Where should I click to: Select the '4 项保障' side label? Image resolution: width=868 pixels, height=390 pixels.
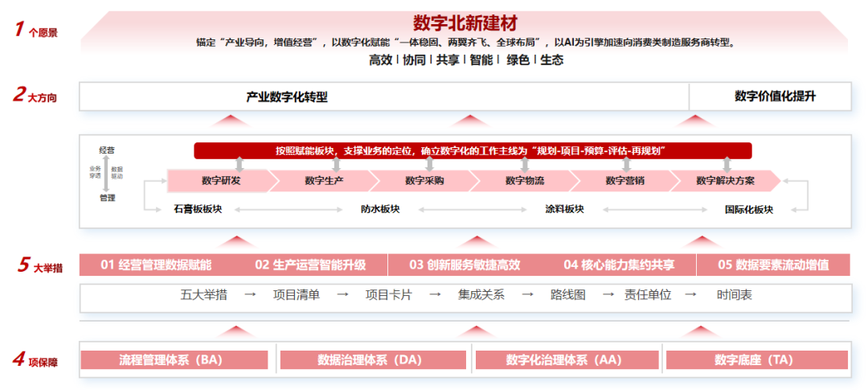(35, 360)
